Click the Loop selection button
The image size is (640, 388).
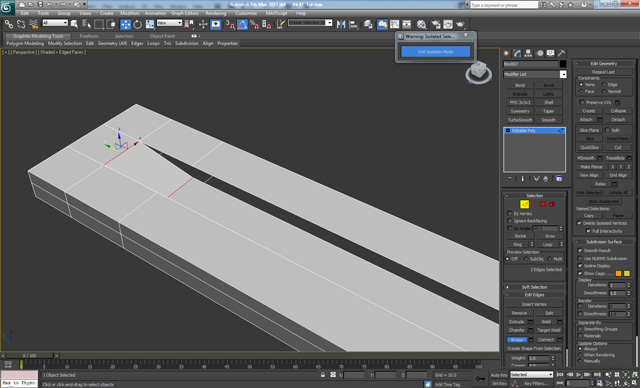[547, 244]
